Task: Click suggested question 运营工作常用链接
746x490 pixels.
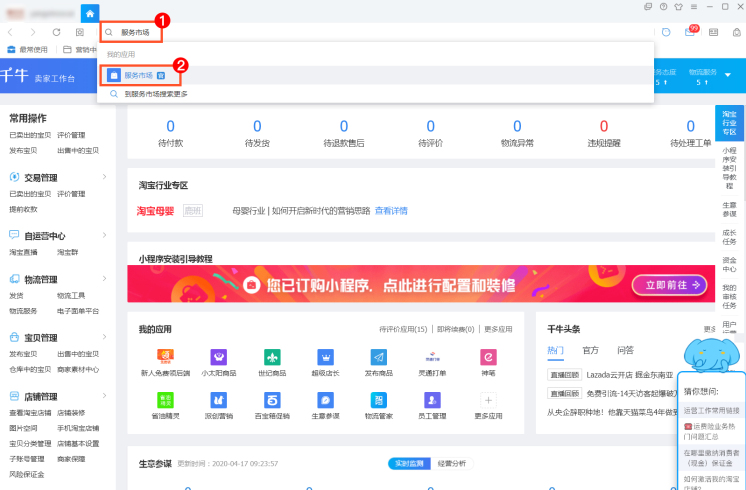Action: coord(711,410)
